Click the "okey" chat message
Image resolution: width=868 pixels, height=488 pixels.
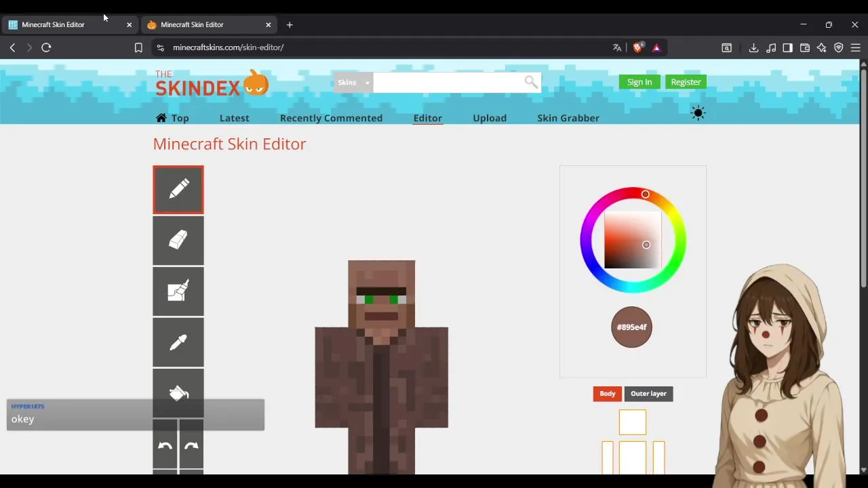[22, 419]
